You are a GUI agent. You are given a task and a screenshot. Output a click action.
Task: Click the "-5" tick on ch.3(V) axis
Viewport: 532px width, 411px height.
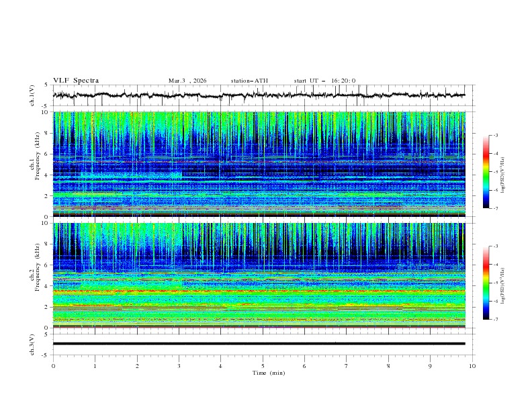(46, 355)
